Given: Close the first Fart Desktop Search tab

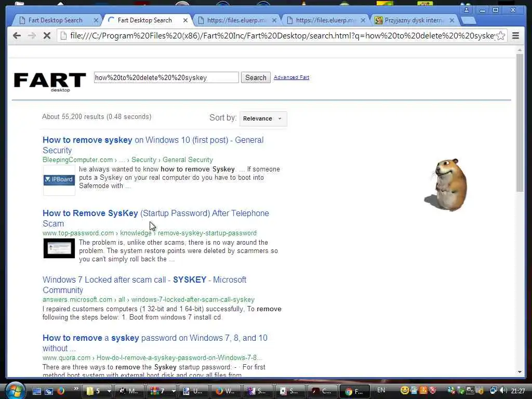Looking at the screenshot, I should [96, 20].
